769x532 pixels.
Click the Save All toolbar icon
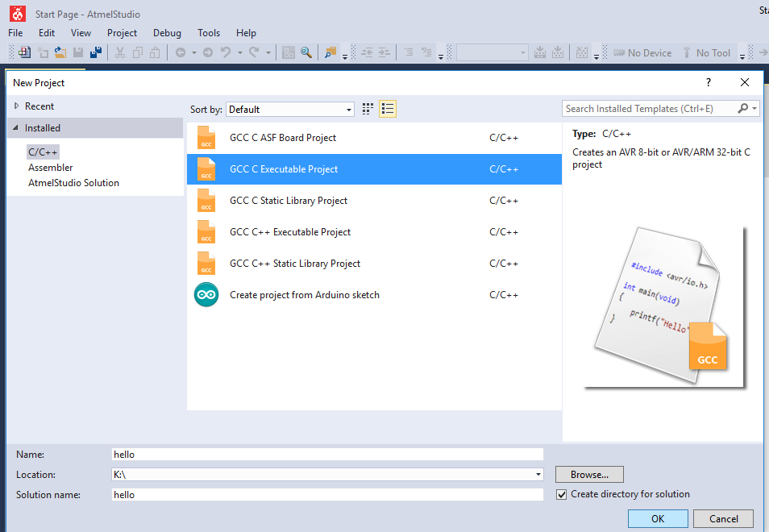coord(96,52)
